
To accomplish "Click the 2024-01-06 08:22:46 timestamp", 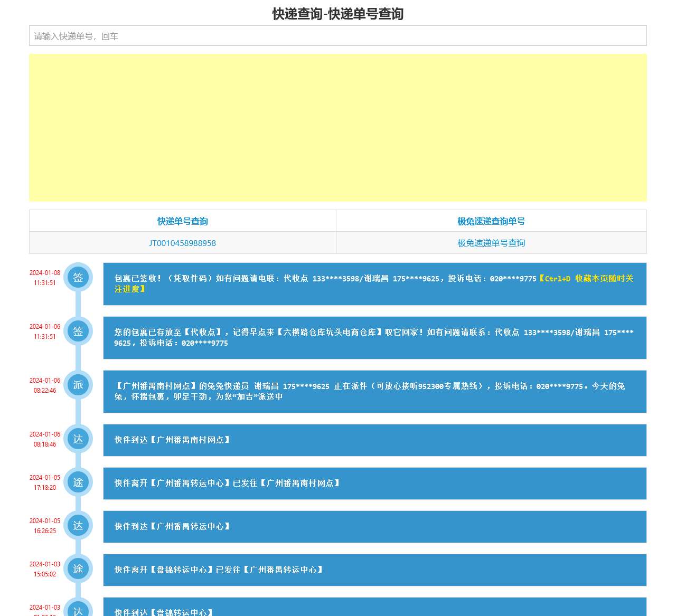I will [45, 385].
